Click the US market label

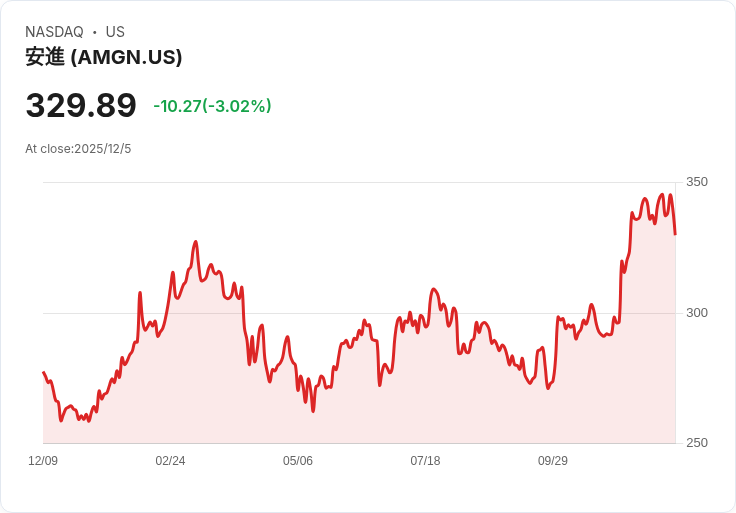point(115,32)
